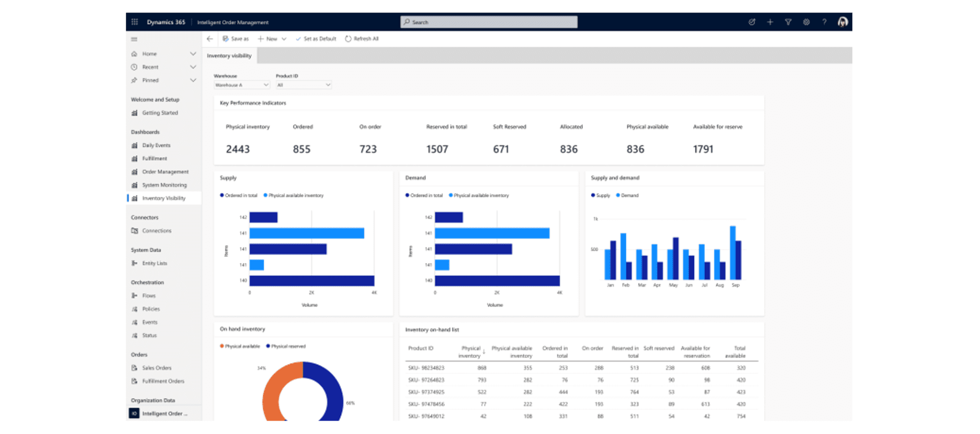The height and width of the screenshot is (434, 980).
Task: Expand the Home chevron
Action: (193, 54)
